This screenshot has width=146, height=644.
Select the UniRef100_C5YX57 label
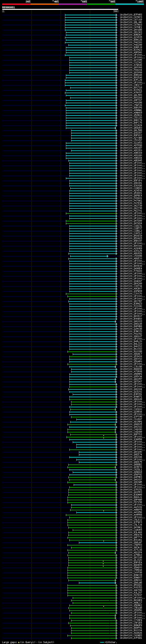pyautogui.click(x=131, y=140)
